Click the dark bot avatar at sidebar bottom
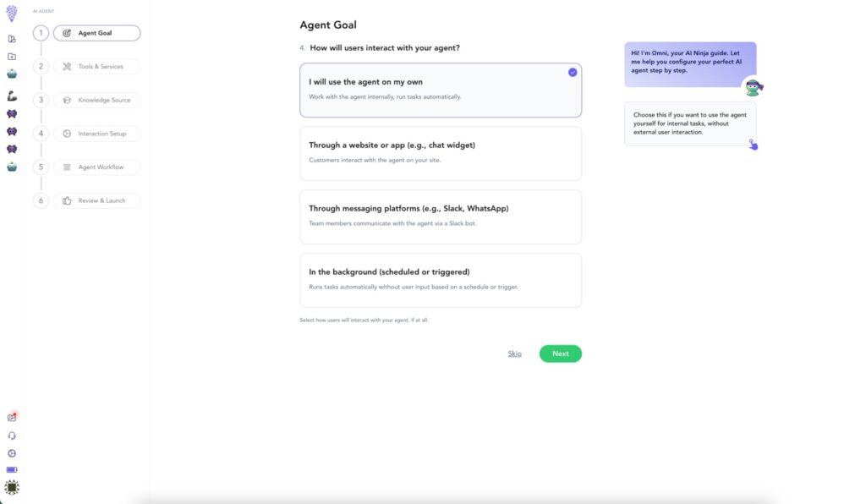This screenshot has width=866, height=504. tap(11, 488)
